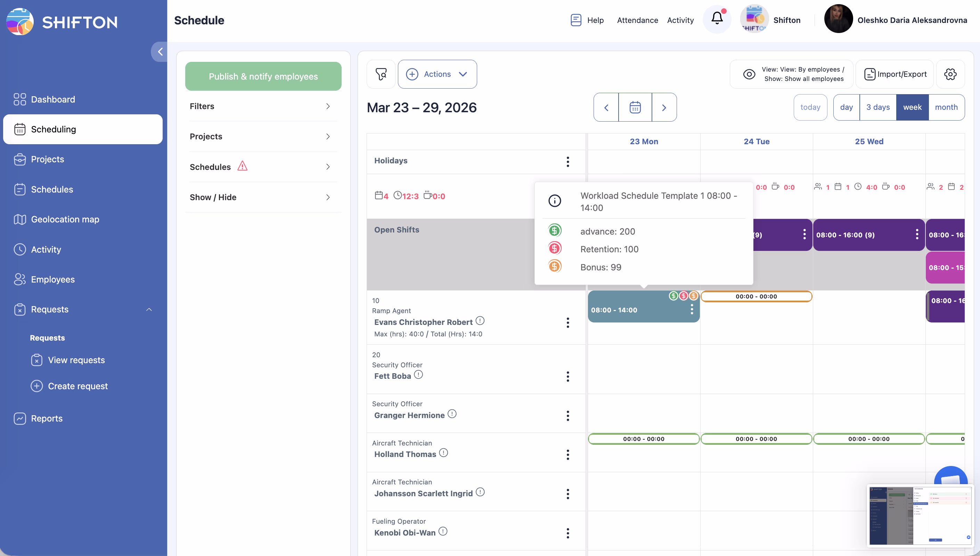
Task: Open the schedule settings gear
Action: (950, 74)
